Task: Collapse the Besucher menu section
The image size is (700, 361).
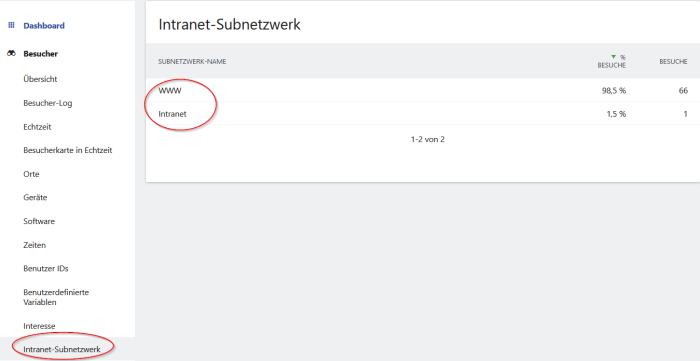Action: tap(41, 54)
